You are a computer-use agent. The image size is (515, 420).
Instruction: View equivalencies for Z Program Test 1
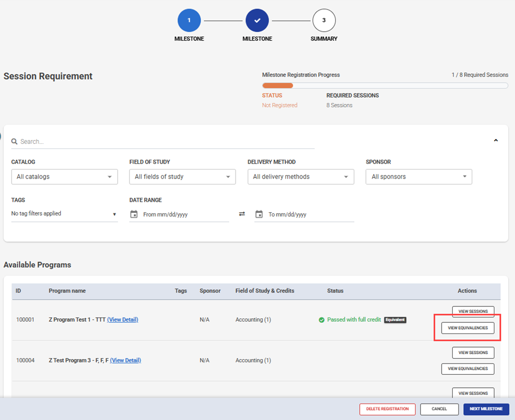click(x=467, y=328)
